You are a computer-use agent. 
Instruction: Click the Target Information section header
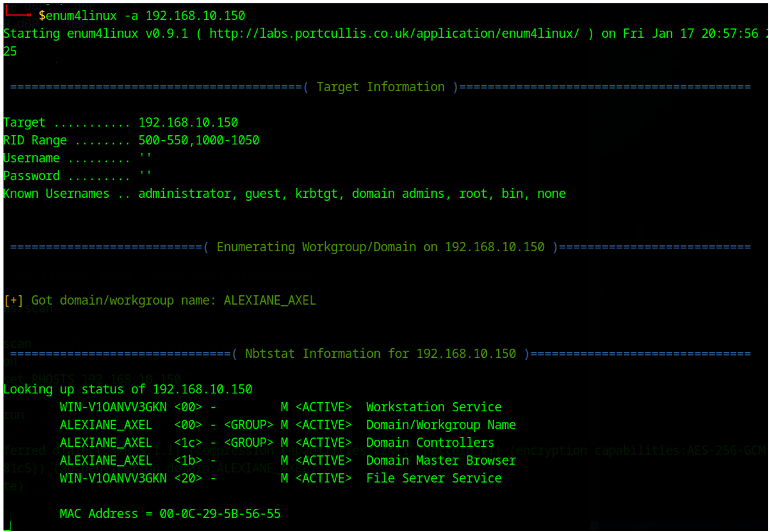(x=380, y=87)
